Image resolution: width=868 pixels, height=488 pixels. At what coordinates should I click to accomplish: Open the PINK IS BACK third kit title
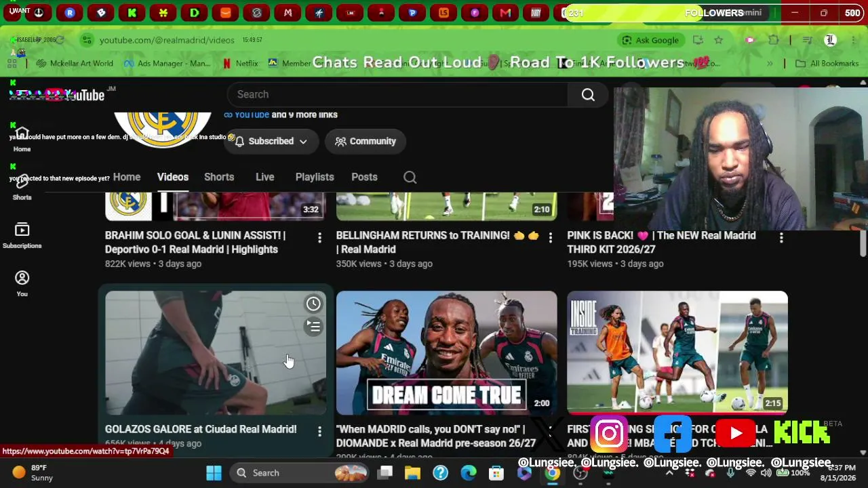click(662, 243)
